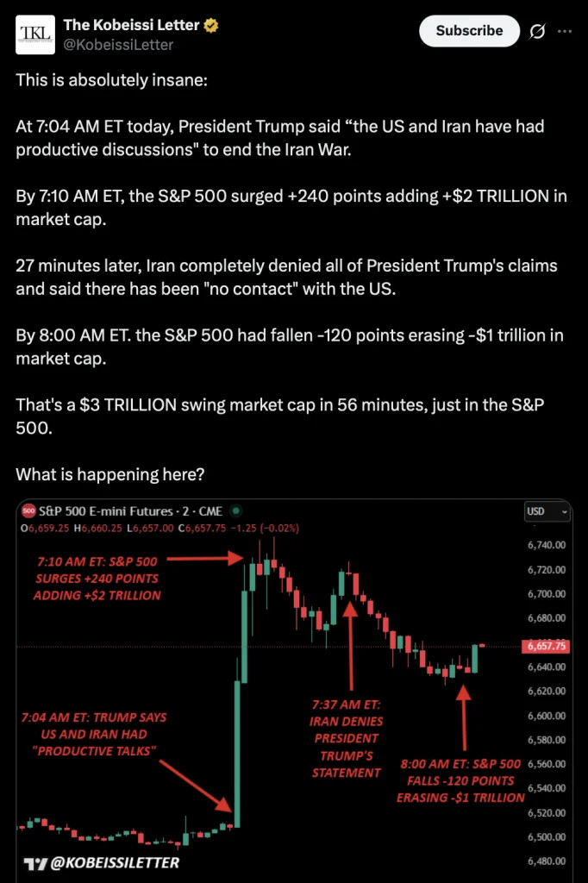Click the Kobeissi Letter TKL profile avatar

pyautogui.click(x=35, y=34)
